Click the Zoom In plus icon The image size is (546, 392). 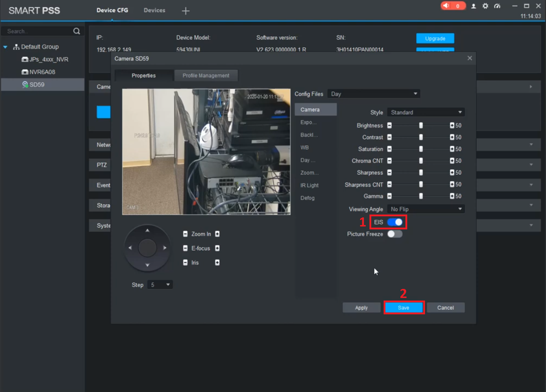217,234
